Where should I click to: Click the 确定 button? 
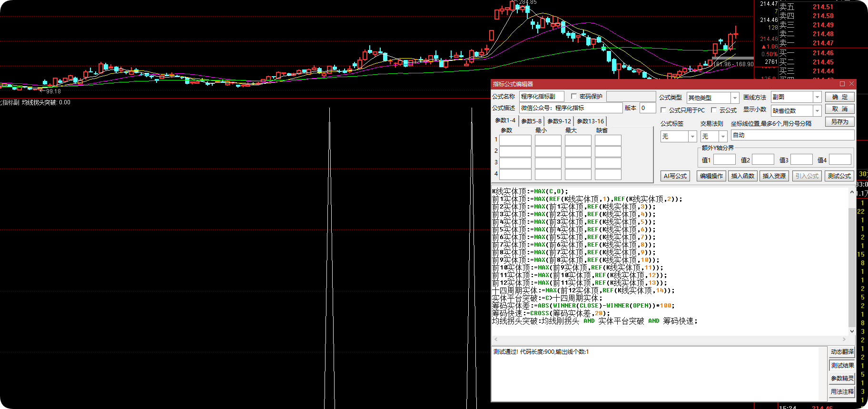coord(839,97)
